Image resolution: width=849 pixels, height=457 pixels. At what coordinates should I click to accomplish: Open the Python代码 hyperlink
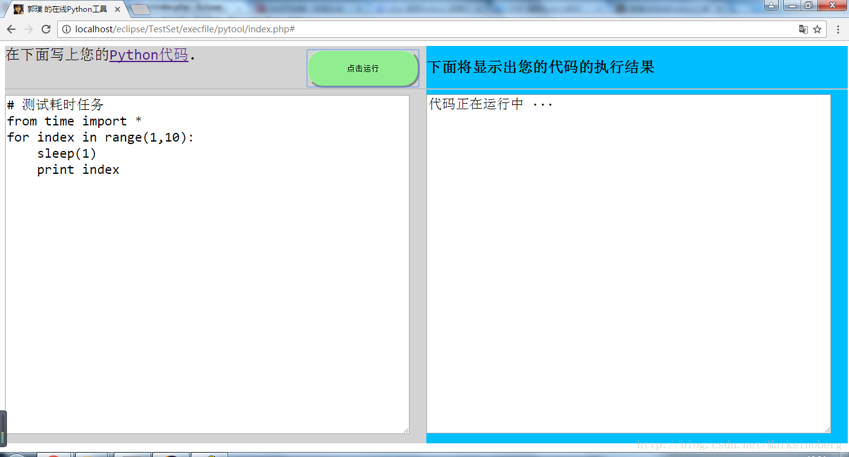148,55
